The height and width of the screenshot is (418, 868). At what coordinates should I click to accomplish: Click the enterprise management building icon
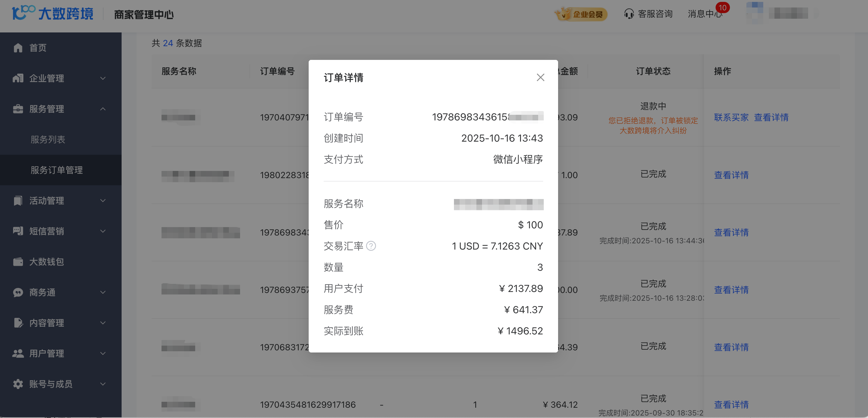(18, 78)
